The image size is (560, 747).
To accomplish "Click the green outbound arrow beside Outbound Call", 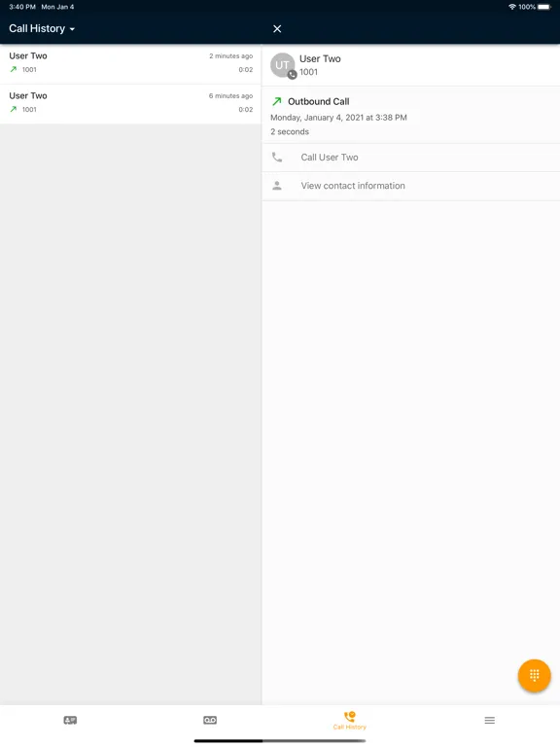I will pos(277,101).
